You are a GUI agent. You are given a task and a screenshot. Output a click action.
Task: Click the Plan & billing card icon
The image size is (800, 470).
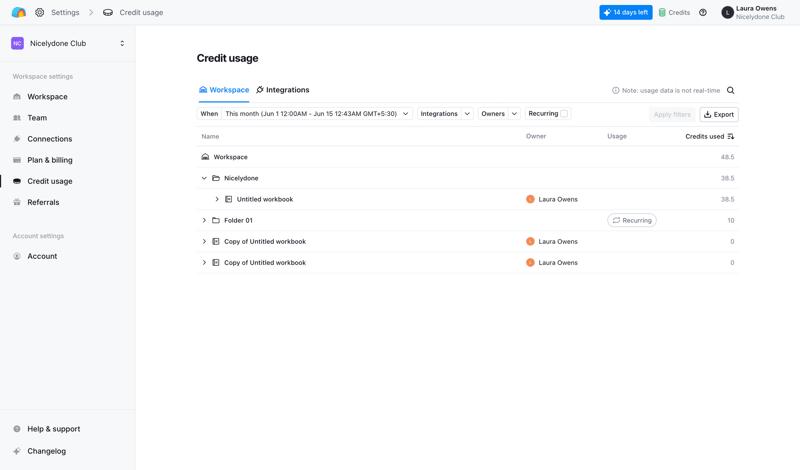click(17, 160)
